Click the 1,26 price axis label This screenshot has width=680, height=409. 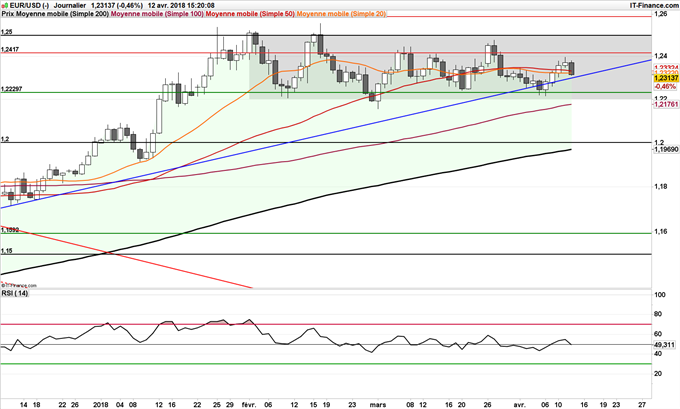[x=661, y=14]
